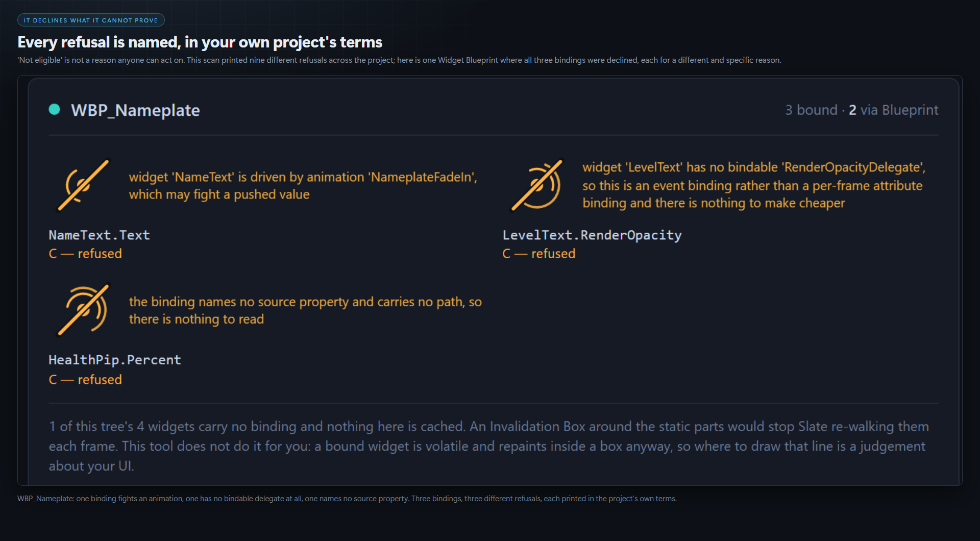Click the WBP_Nameplate caption below the card
This screenshot has height=541, width=980.
pos(347,499)
